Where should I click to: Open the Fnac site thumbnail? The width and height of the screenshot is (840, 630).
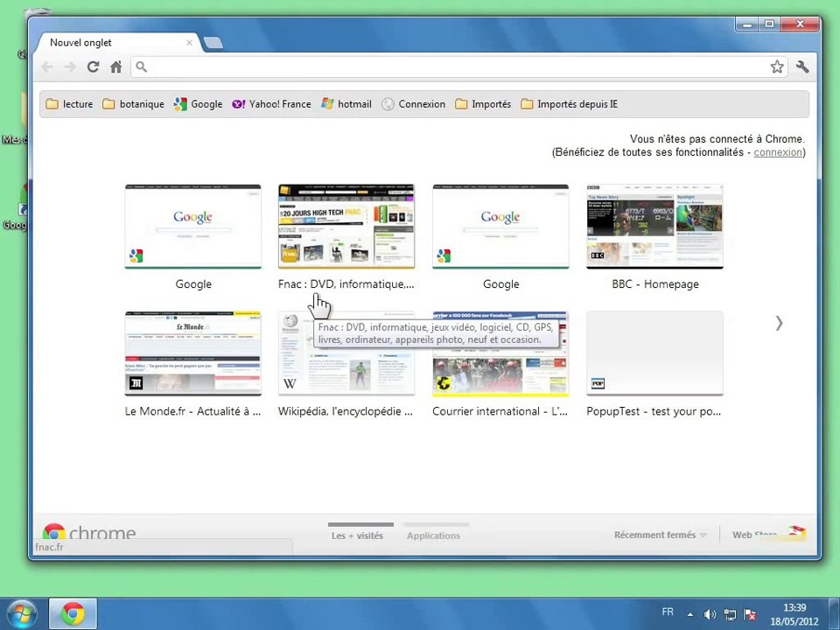[346, 226]
